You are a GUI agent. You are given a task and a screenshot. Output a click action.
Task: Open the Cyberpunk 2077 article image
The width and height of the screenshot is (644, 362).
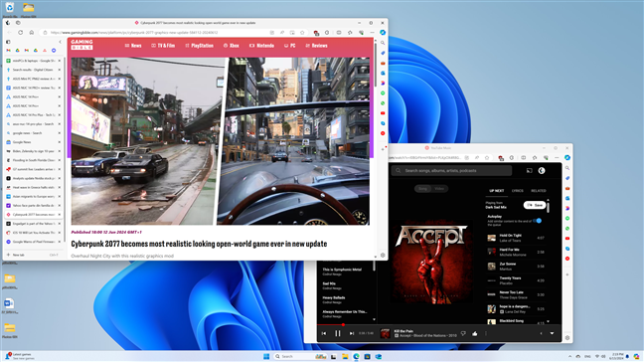221,141
